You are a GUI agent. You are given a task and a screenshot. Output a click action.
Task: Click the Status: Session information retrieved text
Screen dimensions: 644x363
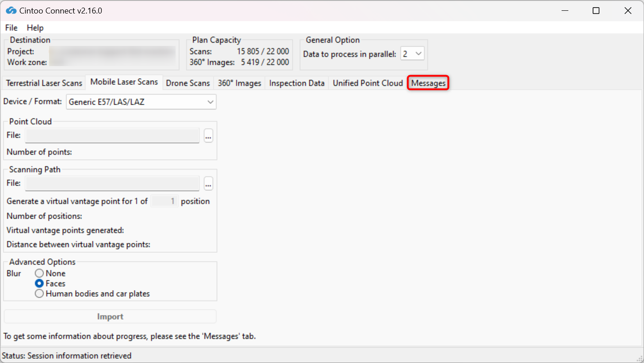click(x=67, y=356)
